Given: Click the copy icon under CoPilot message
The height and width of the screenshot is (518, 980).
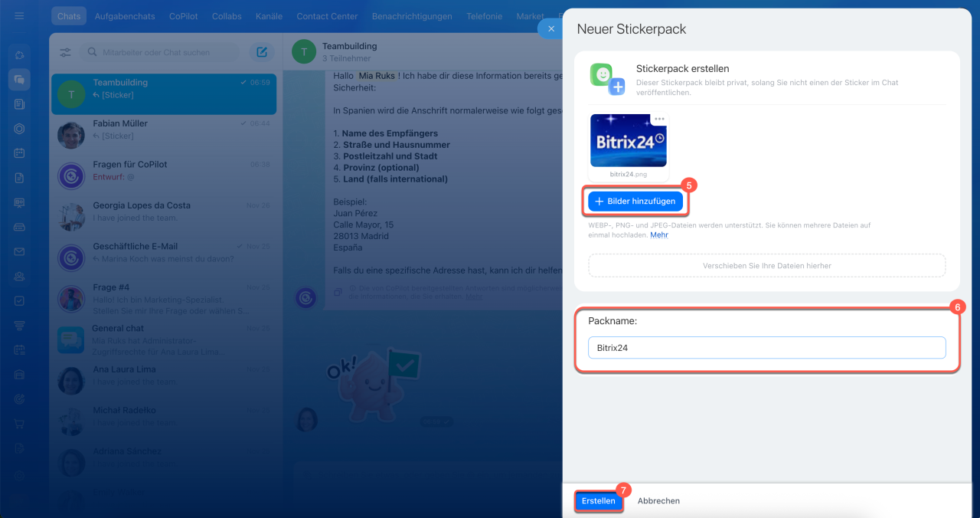Looking at the screenshot, I should [338, 293].
